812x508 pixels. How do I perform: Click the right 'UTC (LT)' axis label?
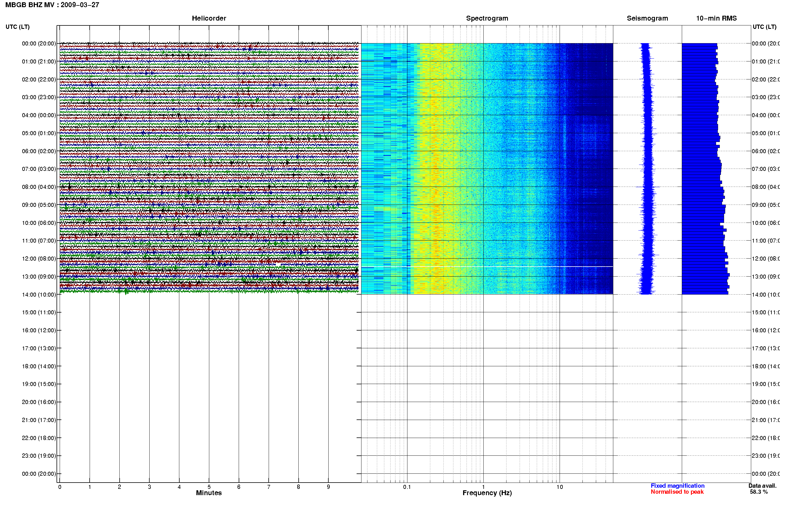[764, 27]
